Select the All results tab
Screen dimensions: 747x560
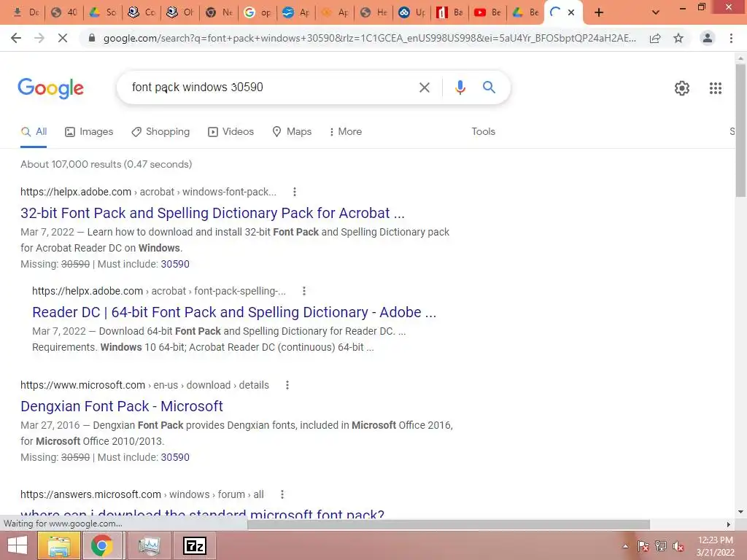[x=34, y=131]
